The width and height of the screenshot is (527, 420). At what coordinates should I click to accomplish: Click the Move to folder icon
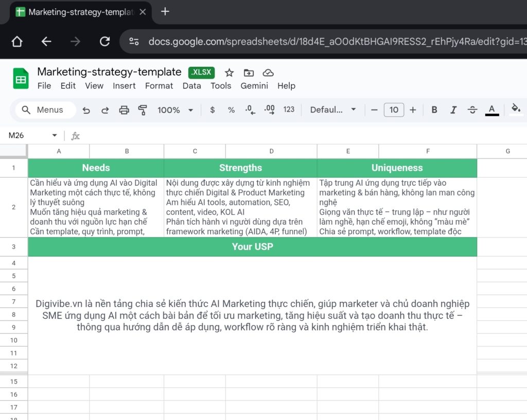click(x=249, y=72)
